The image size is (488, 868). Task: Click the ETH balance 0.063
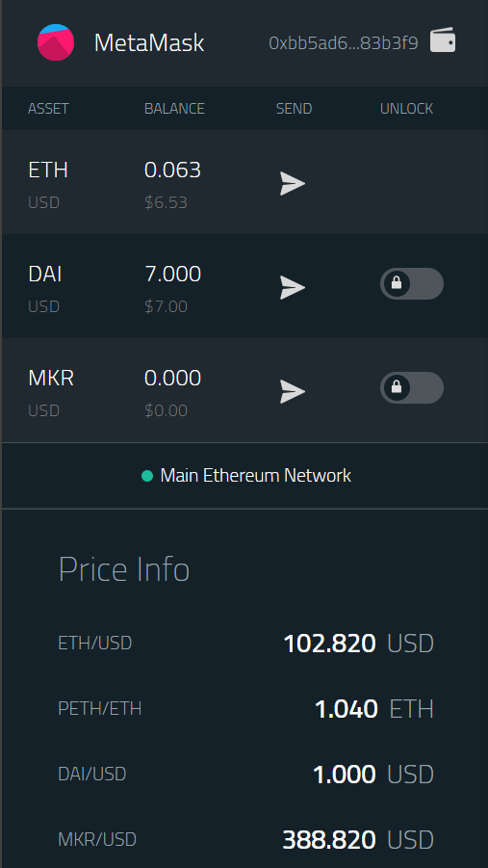tap(172, 170)
